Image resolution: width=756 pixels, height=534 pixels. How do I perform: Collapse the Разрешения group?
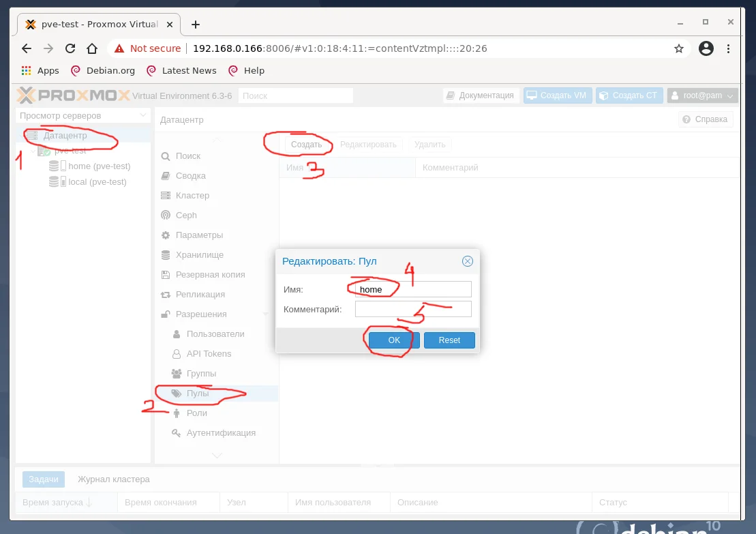click(265, 314)
